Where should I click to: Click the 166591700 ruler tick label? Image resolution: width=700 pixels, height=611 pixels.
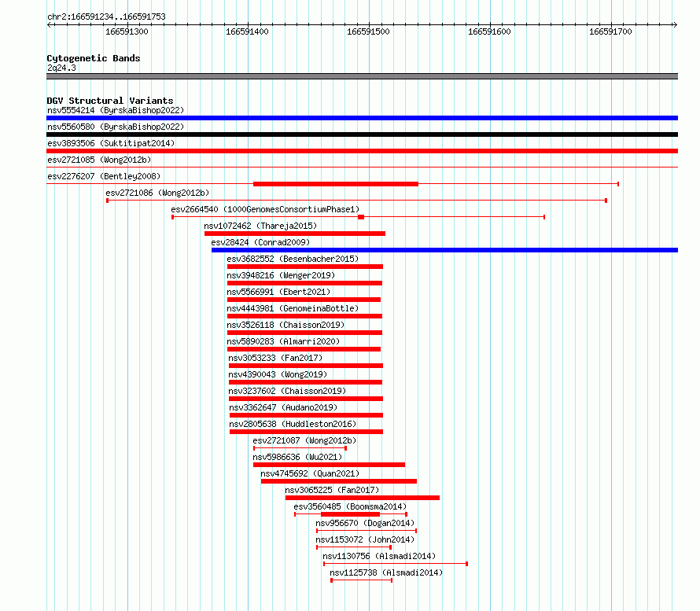[x=610, y=31]
